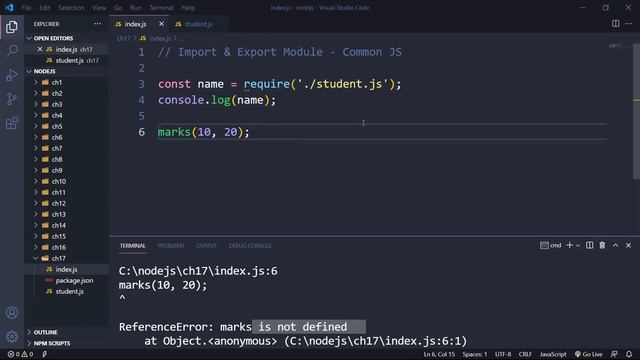The image size is (640, 360).
Task: Add a new terminal with plus icon
Action: pos(569,245)
